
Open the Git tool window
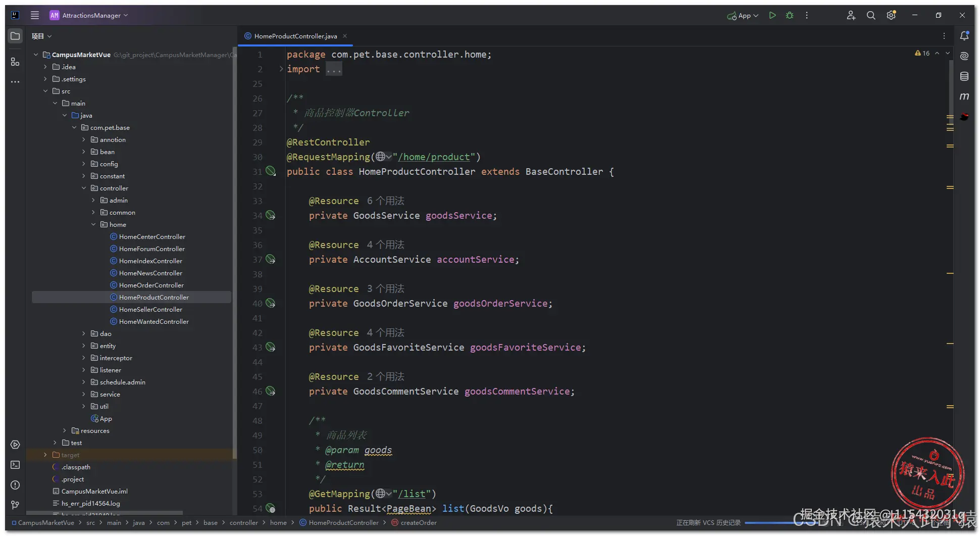click(x=15, y=505)
